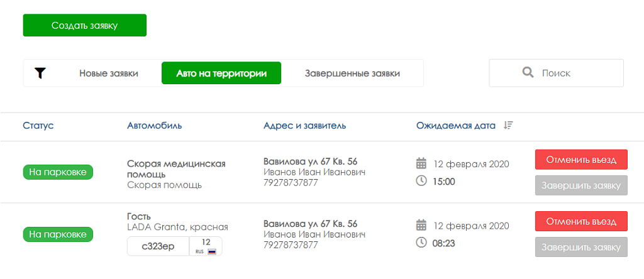Click the black filter funnel icon
Viewport: 644px width, 279px height.
click(40, 74)
